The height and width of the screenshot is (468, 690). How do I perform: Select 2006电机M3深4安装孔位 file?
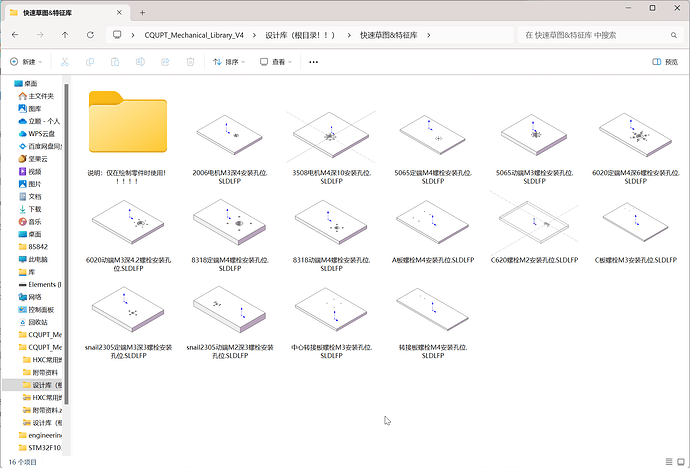230,147
